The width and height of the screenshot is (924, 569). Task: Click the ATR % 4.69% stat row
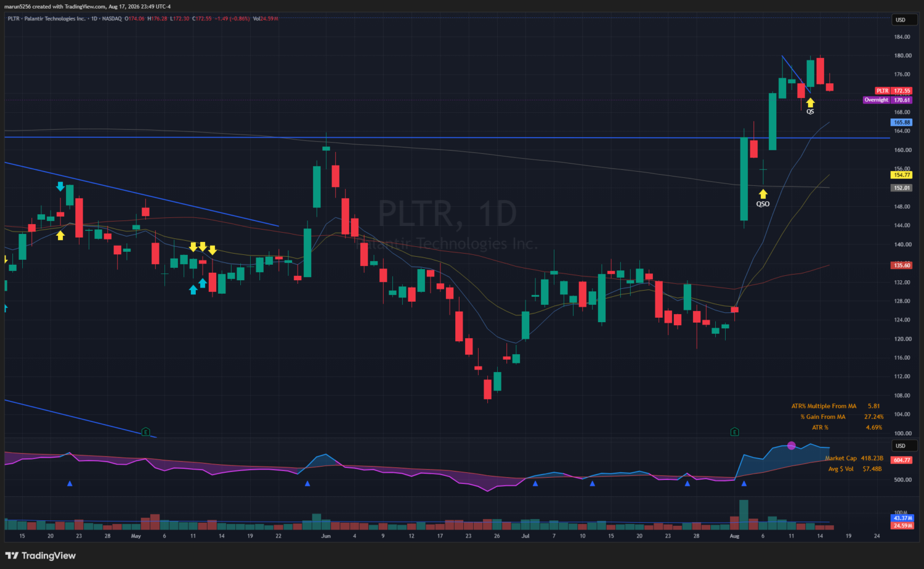847,427
